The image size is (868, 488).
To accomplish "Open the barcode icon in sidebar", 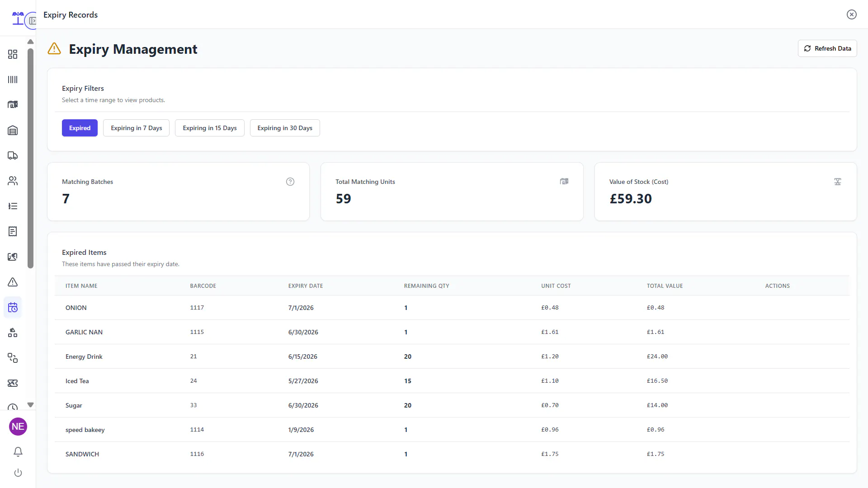I will tap(13, 80).
